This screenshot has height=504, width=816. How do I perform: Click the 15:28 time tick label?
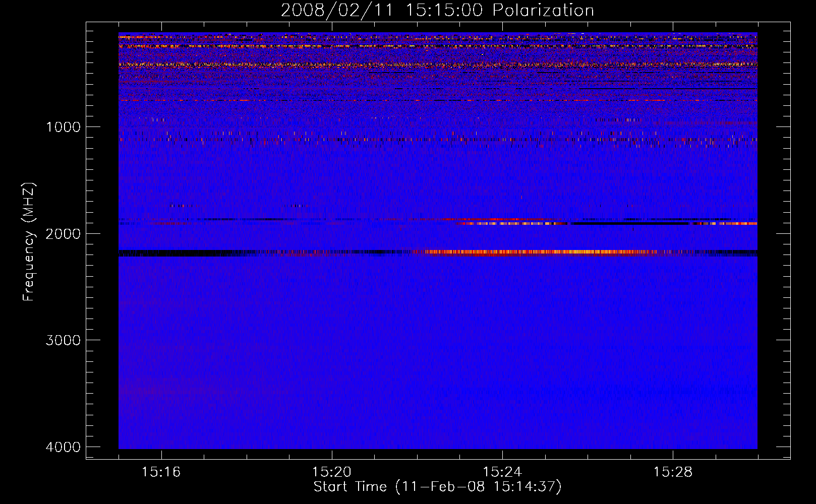coord(673,472)
